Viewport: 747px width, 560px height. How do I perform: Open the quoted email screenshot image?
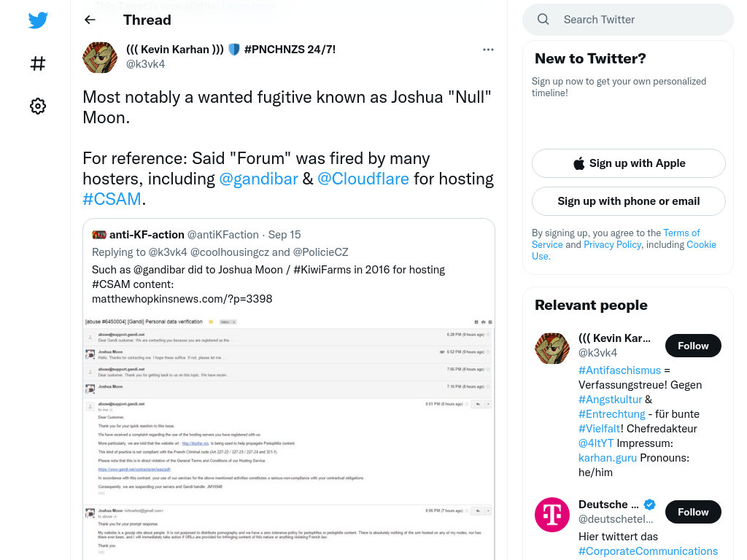click(289, 437)
